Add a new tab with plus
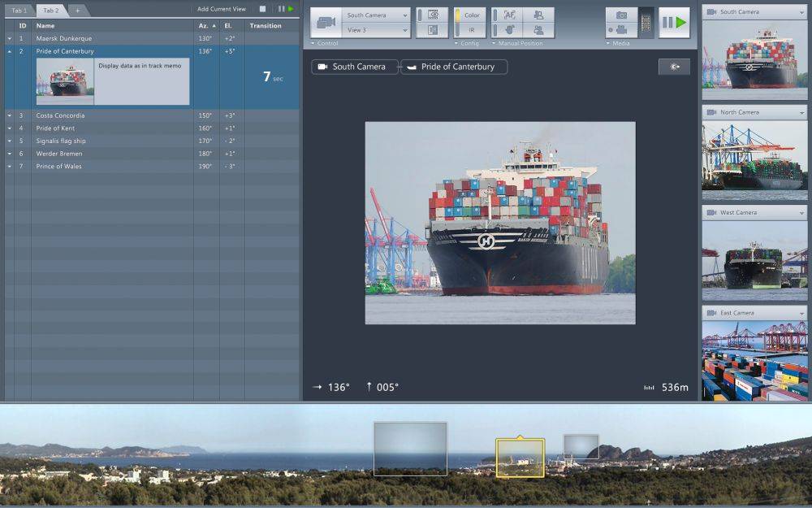The image size is (812, 508). [78, 11]
